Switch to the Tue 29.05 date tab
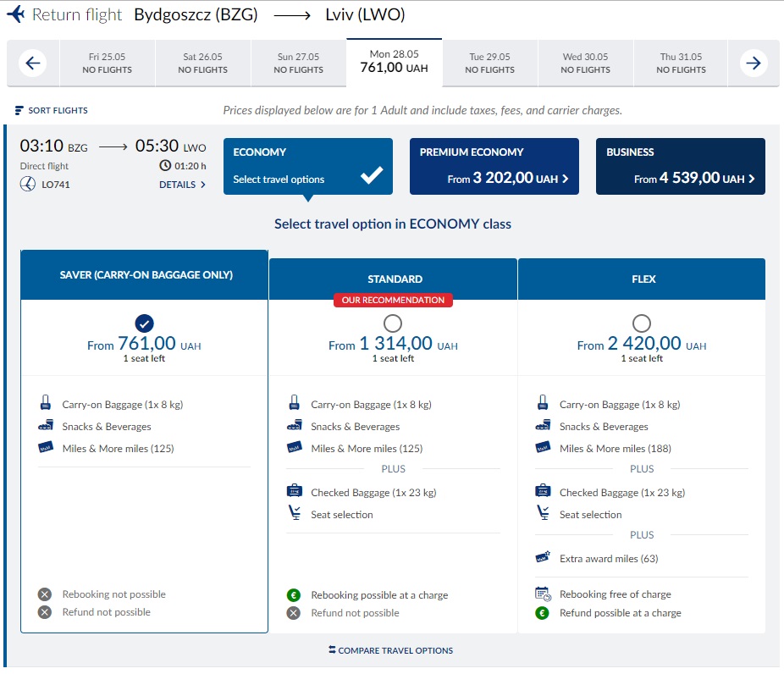Viewport: 784px width, 674px height. pos(490,64)
